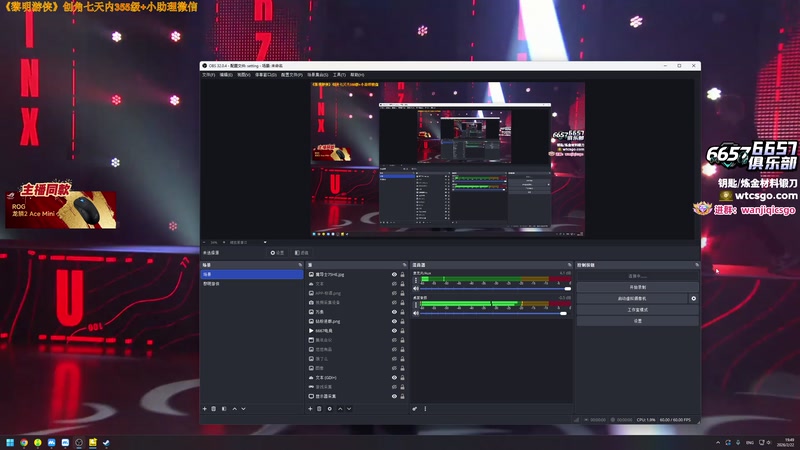Open the 编辑(E) menu
Image resolution: width=800 pixels, height=450 pixels.
pos(226,74)
